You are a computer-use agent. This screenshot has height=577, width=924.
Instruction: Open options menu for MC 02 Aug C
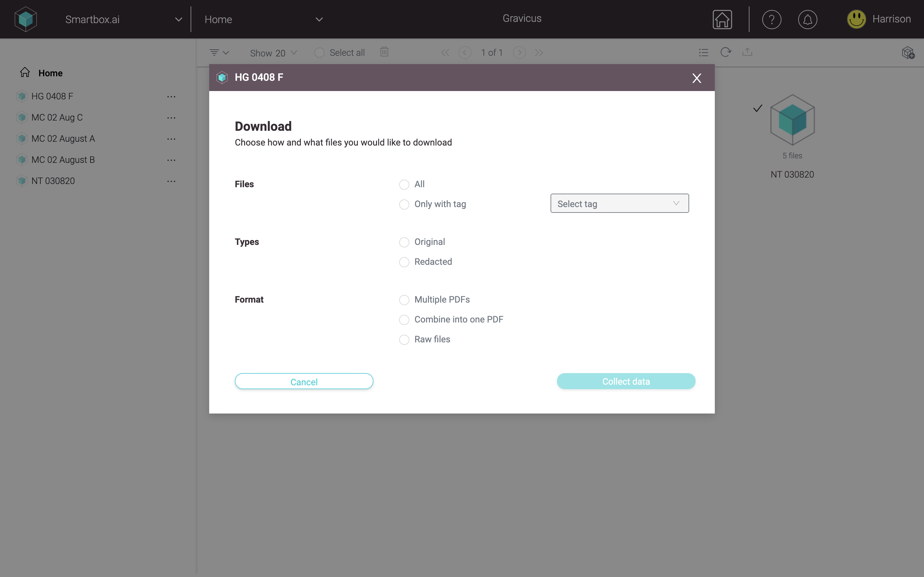click(171, 118)
